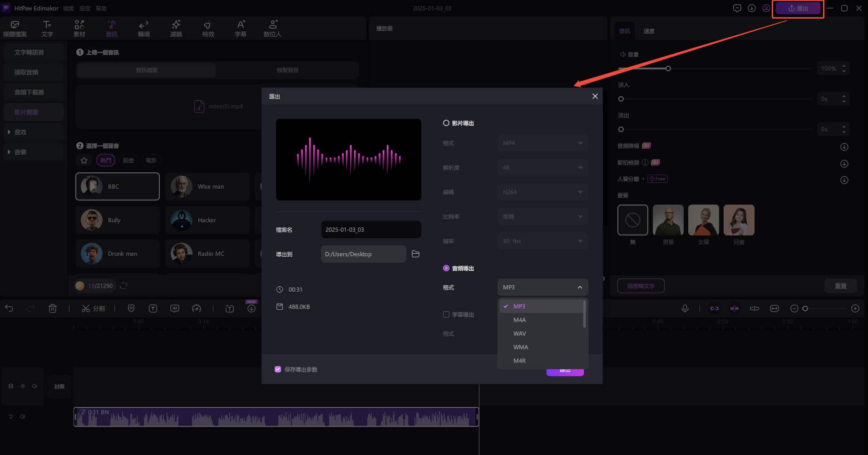Open the 特效 effects tool
The height and width of the screenshot is (455, 868).
208,28
